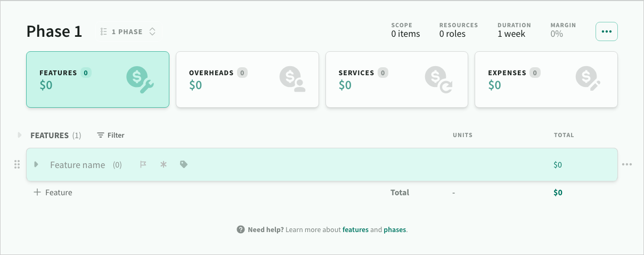Click the asterisk icon on feature row
The image size is (644, 255).
tap(164, 165)
